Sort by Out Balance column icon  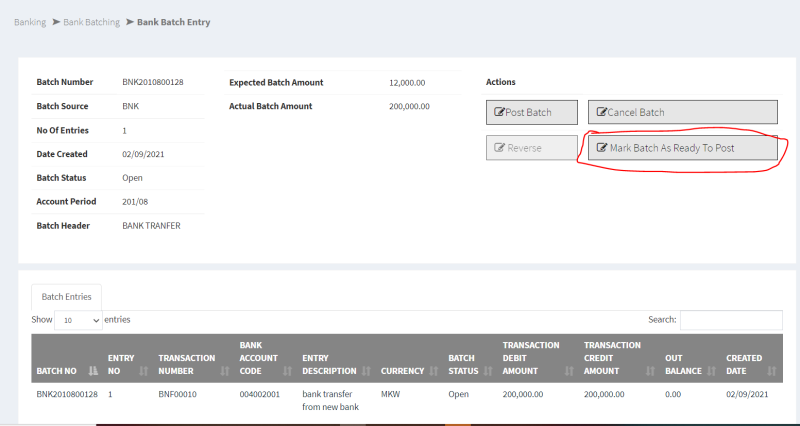click(712, 371)
